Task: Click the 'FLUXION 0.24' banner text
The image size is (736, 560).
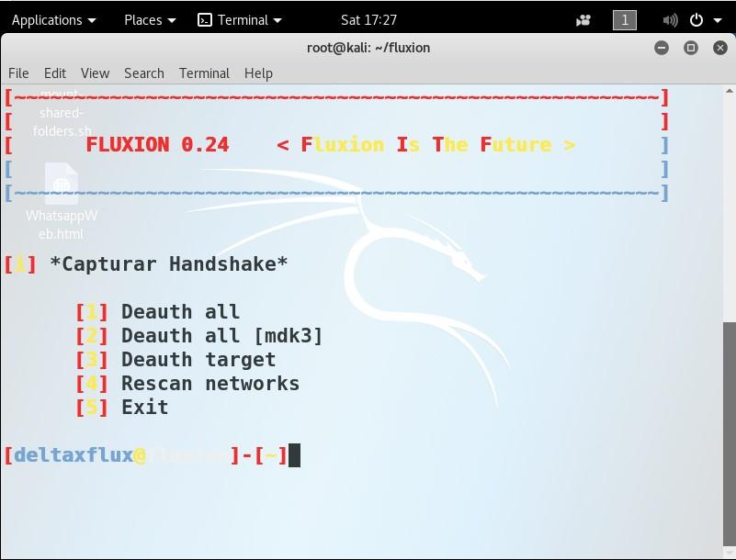Action: pyautogui.click(x=157, y=144)
